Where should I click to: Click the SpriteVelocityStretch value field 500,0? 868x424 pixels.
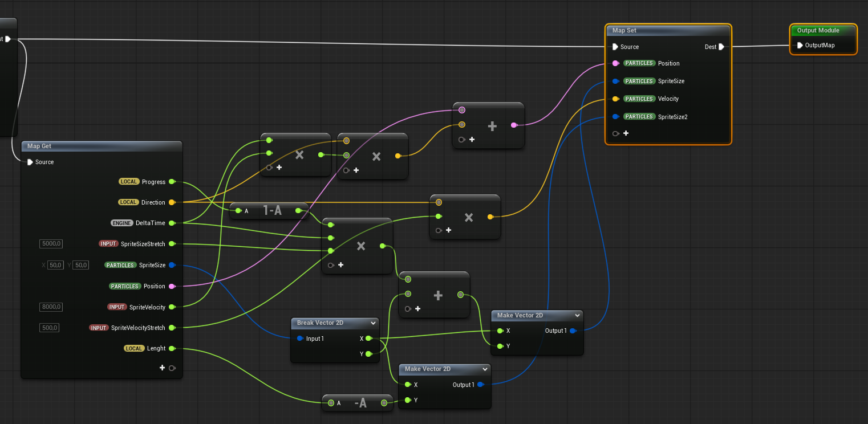[50, 328]
